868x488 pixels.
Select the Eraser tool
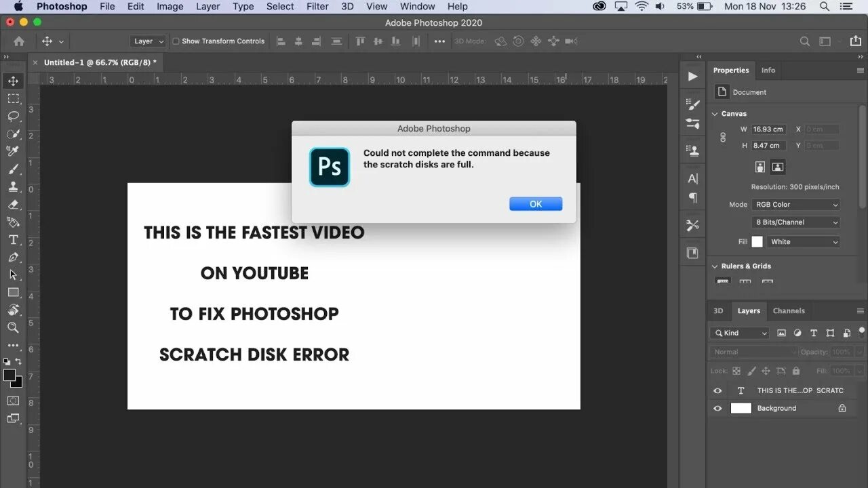pyautogui.click(x=13, y=205)
